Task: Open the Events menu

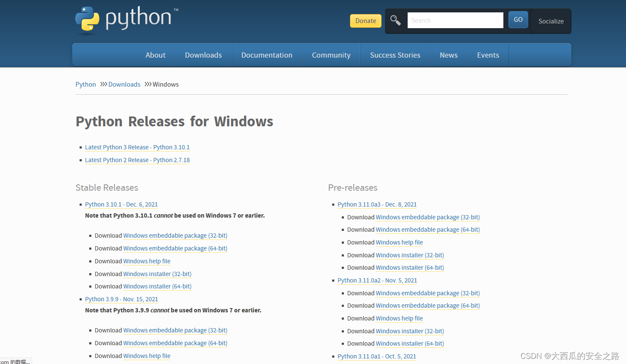Action: (x=488, y=55)
